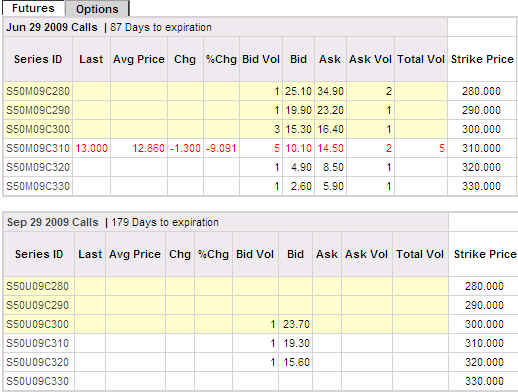Open the Options tab

click(x=97, y=9)
